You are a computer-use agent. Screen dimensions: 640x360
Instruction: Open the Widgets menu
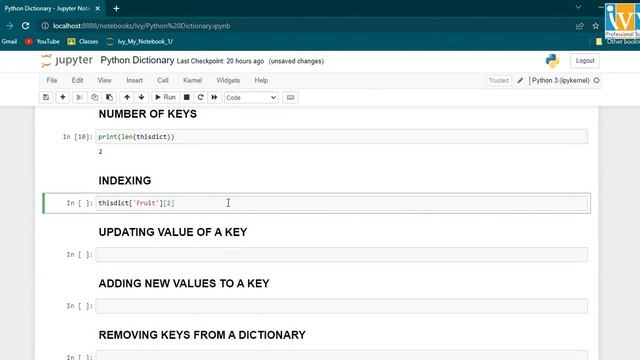pos(228,80)
